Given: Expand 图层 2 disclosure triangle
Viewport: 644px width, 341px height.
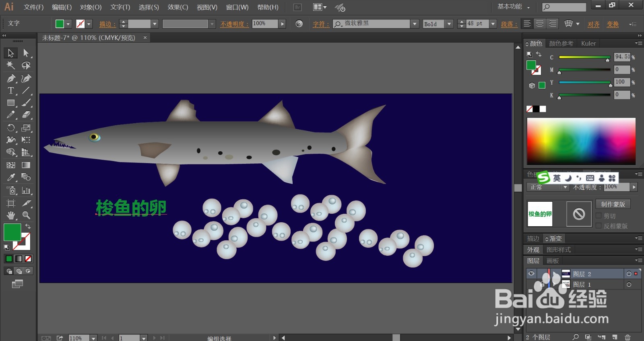Looking at the screenshot, I should tap(555, 274).
